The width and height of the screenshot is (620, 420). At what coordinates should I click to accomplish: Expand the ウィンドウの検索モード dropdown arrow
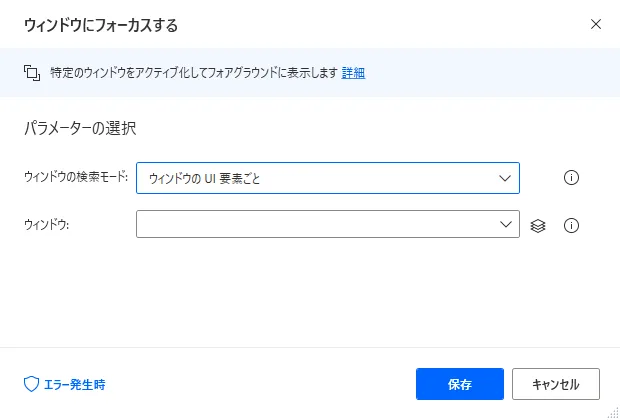pyautogui.click(x=504, y=178)
